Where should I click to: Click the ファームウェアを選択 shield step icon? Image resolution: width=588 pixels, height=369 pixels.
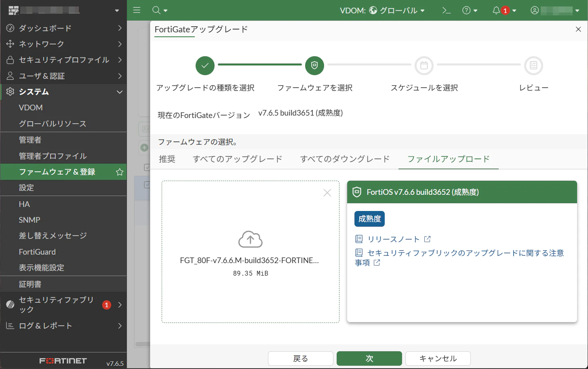(314, 65)
